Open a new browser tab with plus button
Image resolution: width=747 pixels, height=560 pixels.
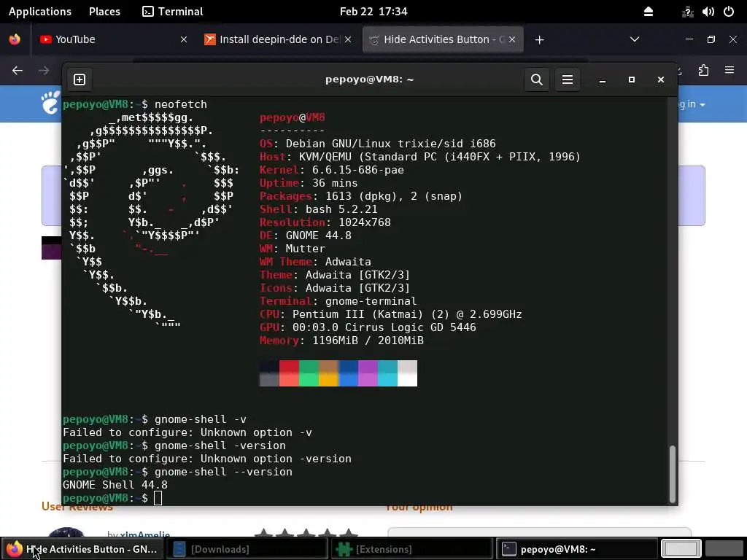point(539,40)
